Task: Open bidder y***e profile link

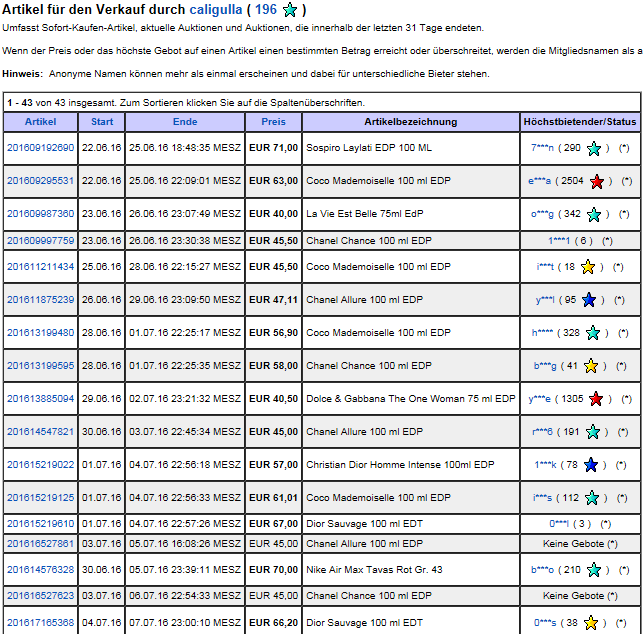Action: [x=539, y=399]
